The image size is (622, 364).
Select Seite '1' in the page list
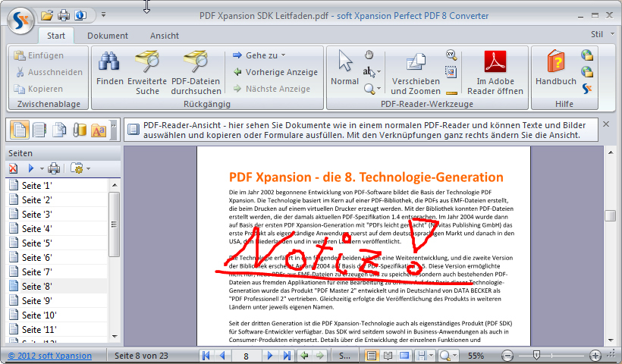57,186
